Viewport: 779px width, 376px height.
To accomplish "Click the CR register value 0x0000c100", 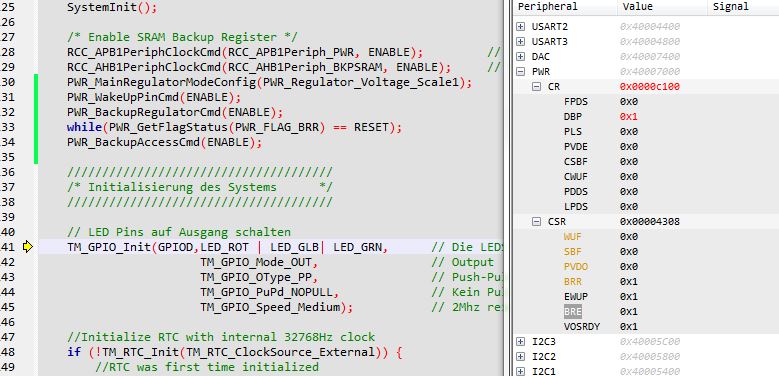I will point(650,87).
